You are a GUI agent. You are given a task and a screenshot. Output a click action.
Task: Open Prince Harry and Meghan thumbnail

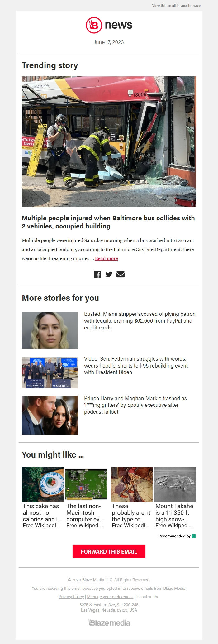50,415
